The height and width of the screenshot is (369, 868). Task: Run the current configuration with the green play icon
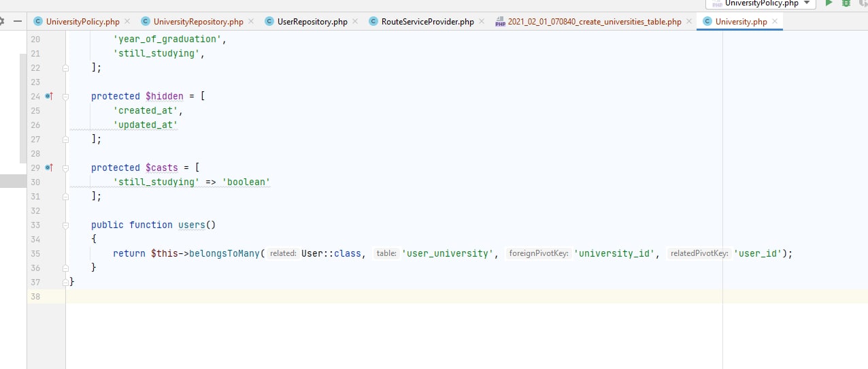[x=829, y=3]
